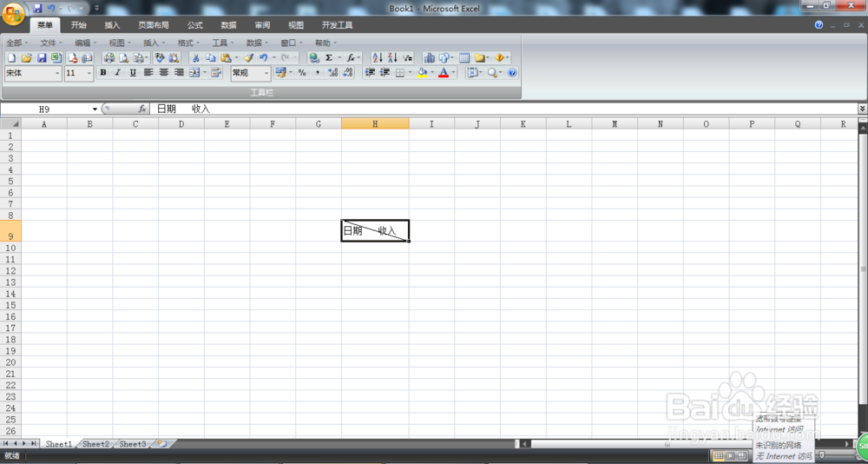Open the font name dropdown 宋体
This screenshot has height=464, width=868.
click(x=57, y=73)
